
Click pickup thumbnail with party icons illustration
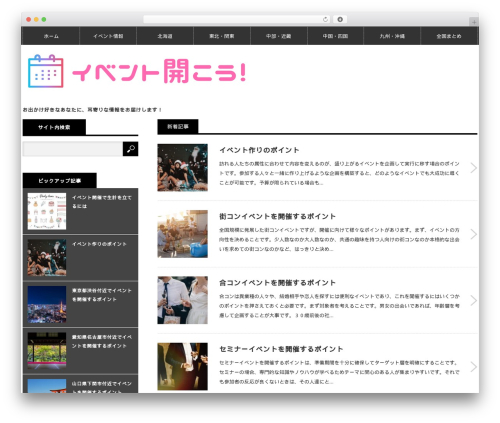(x=47, y=211)
